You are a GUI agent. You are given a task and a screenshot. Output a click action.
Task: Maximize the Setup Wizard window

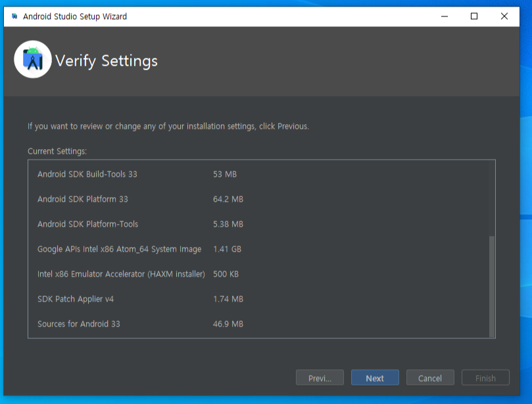(x=474, y=16)
